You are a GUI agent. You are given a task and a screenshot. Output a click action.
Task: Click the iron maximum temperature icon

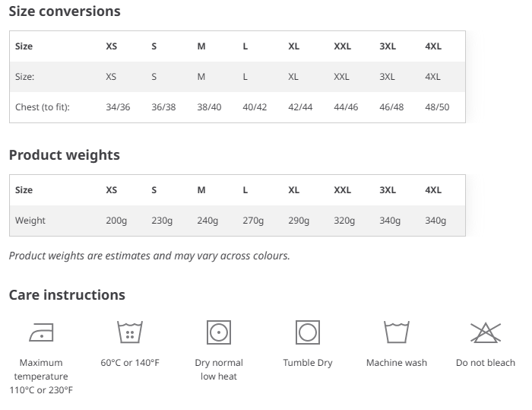click(41, 332)
